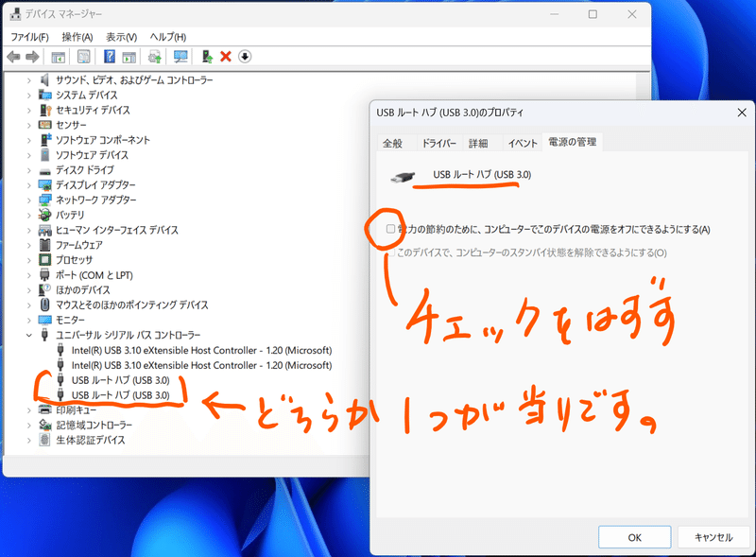756x557 pixels.
Task: Select the upper USB ルート ハブ (USB 3.0) entry
Action: point(121,380)
